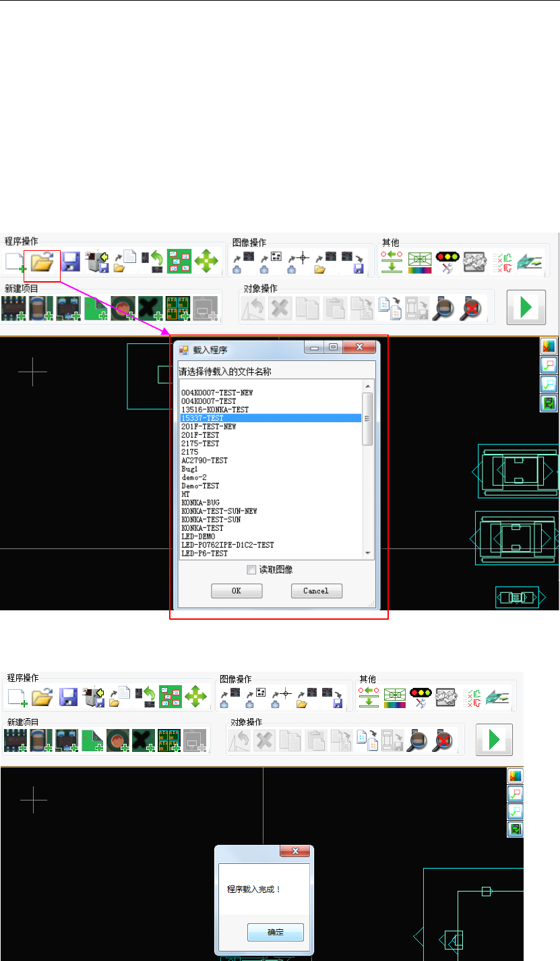Select 13516-KONKA-TEST in the file list

pyautogui.click(x=215, y=409)
